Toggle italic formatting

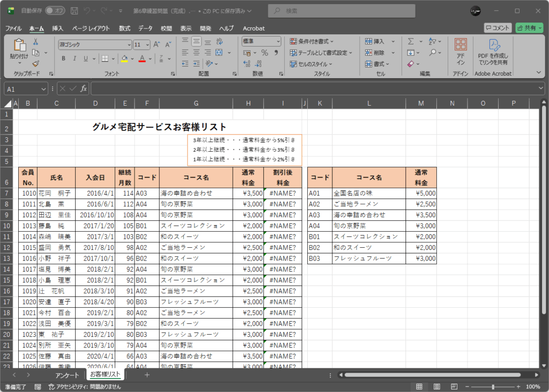coord(75,58)
